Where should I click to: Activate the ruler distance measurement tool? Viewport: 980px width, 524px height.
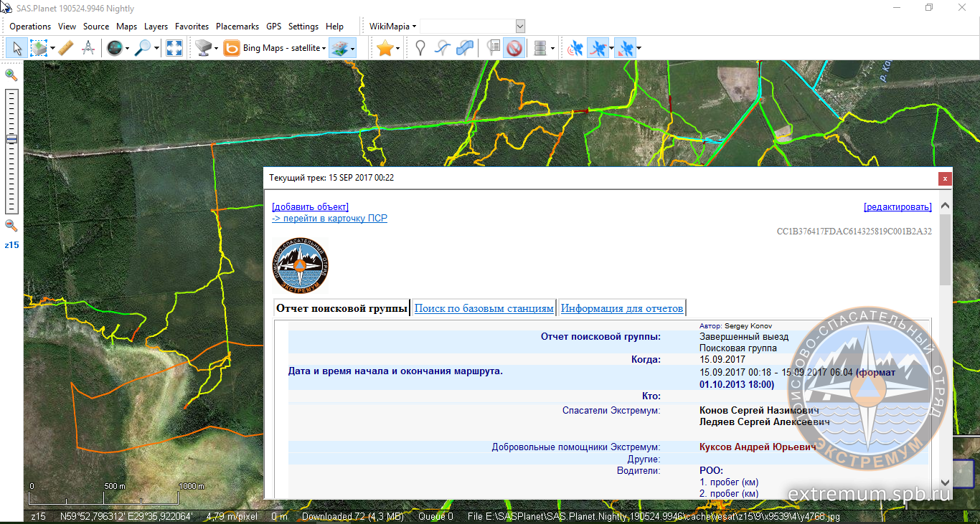(x=65, y=48)
